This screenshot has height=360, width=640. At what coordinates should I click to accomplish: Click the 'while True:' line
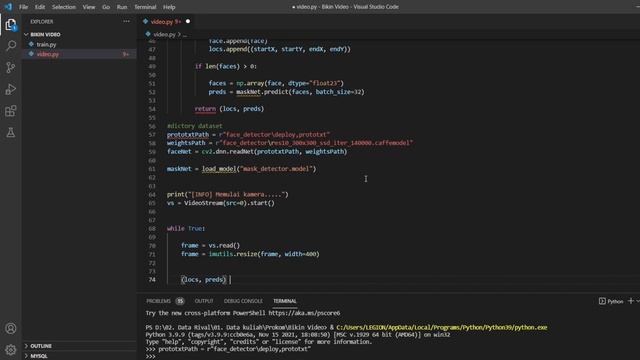coord(186,229)
